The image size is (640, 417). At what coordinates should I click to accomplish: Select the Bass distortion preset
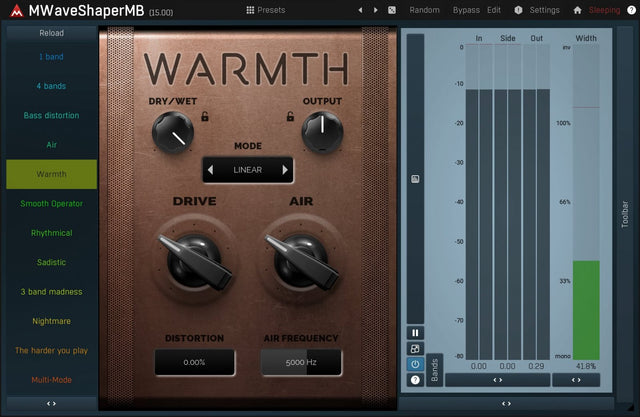coord(51,115)
